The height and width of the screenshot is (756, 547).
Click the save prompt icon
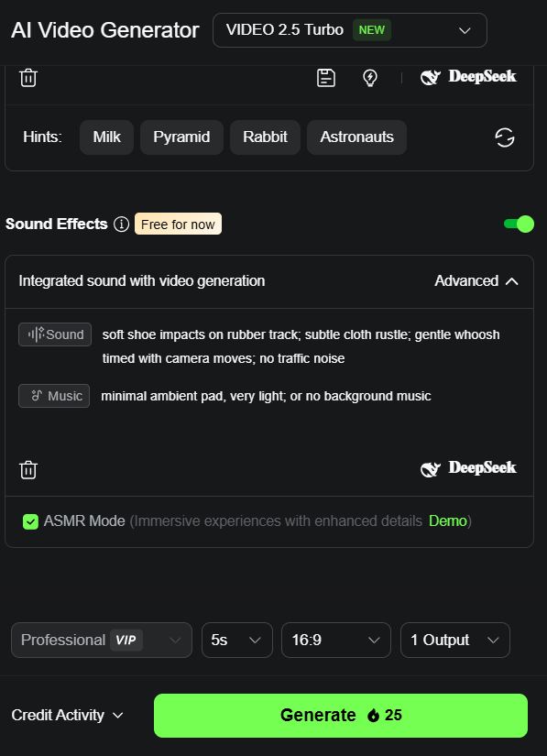pos(326,78)
